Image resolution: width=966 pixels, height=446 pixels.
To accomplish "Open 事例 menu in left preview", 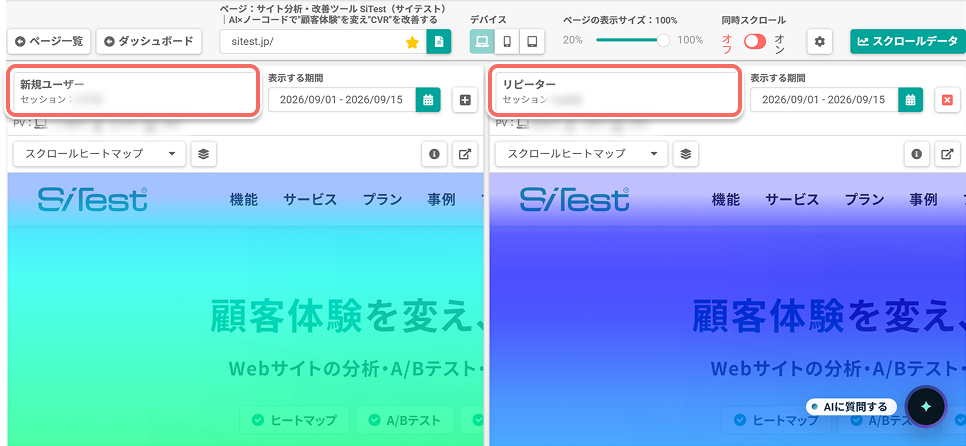I will [x=441, y=199].
